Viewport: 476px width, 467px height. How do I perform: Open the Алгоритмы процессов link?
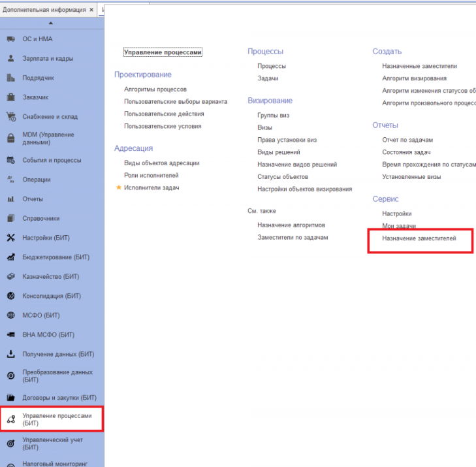[155, 89]
